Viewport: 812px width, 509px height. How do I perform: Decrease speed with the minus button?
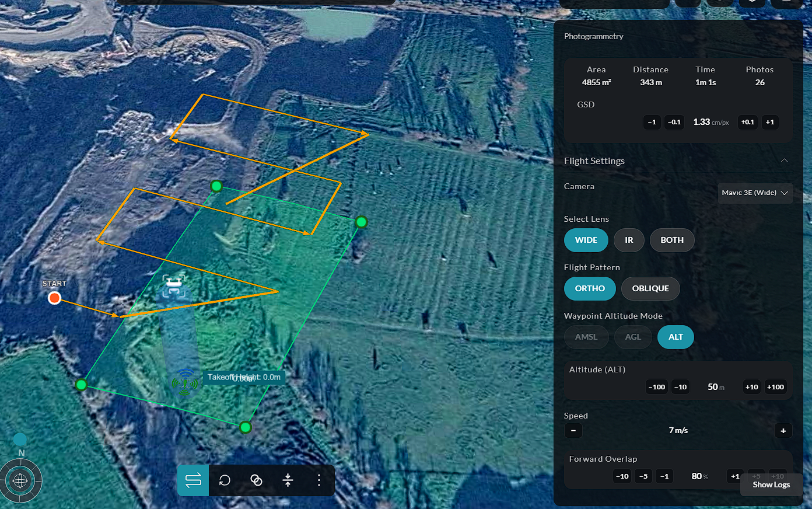click(573, 431)
